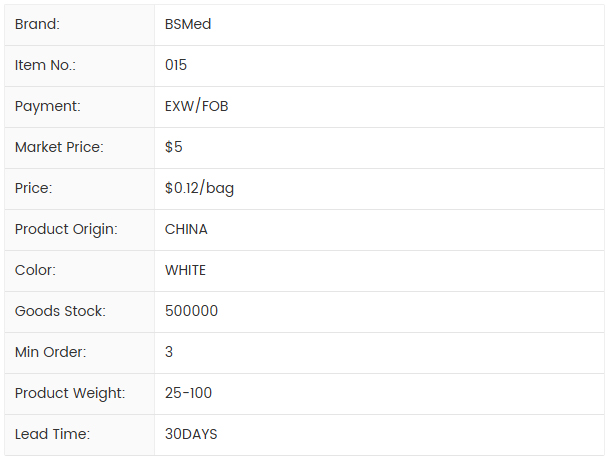
Task: Click the Min Order label
Action: [x=50, y=352]
